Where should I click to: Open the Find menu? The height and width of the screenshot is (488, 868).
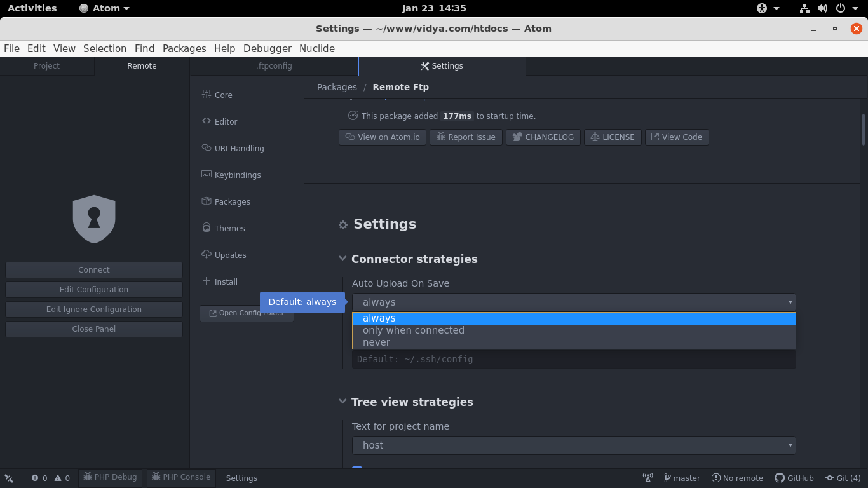point(144,48)
